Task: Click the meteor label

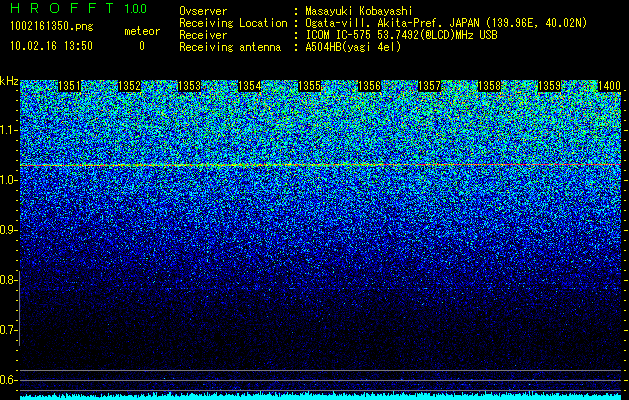Action: pyautogui.click(x=142, y=31)
